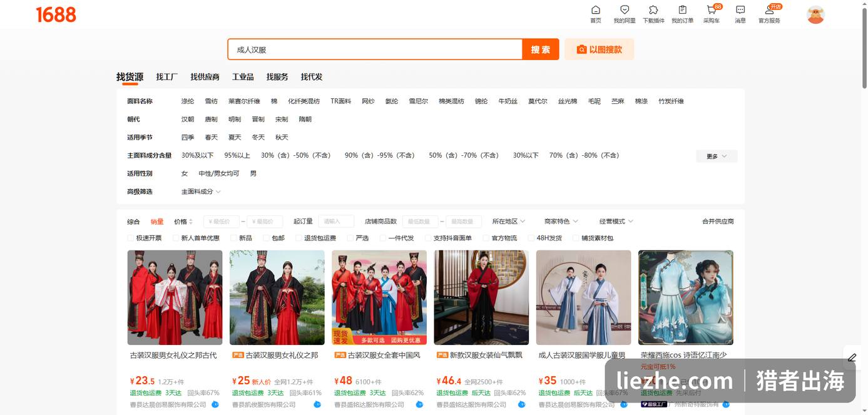Click the 最低数量 shop product count input
The image size is (868, 415).
tap(420, 222)
